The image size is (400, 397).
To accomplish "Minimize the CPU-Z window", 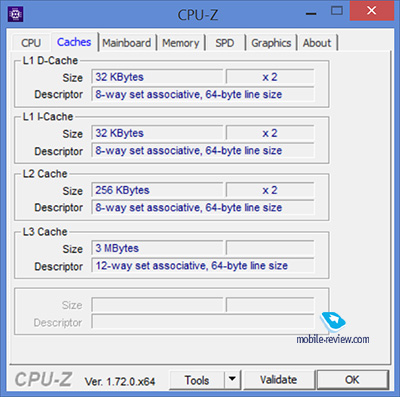I will [311, 13].
